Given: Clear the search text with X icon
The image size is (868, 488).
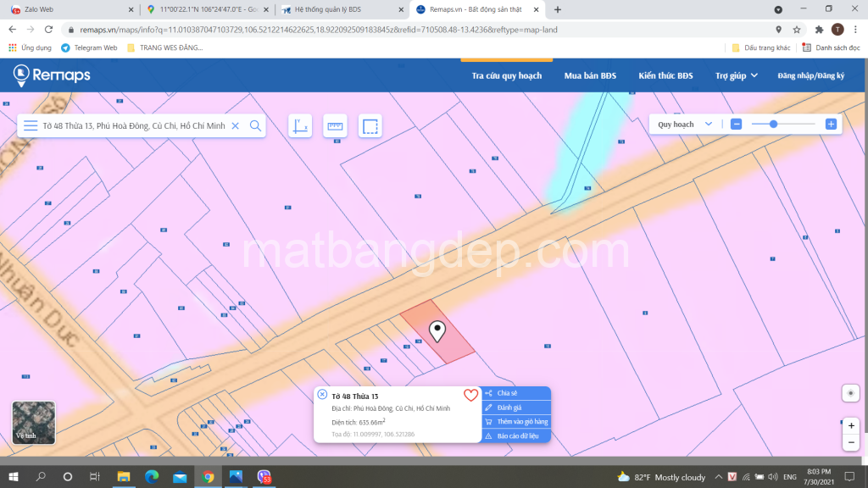Looking at the screenshot, I should [236, 125].
